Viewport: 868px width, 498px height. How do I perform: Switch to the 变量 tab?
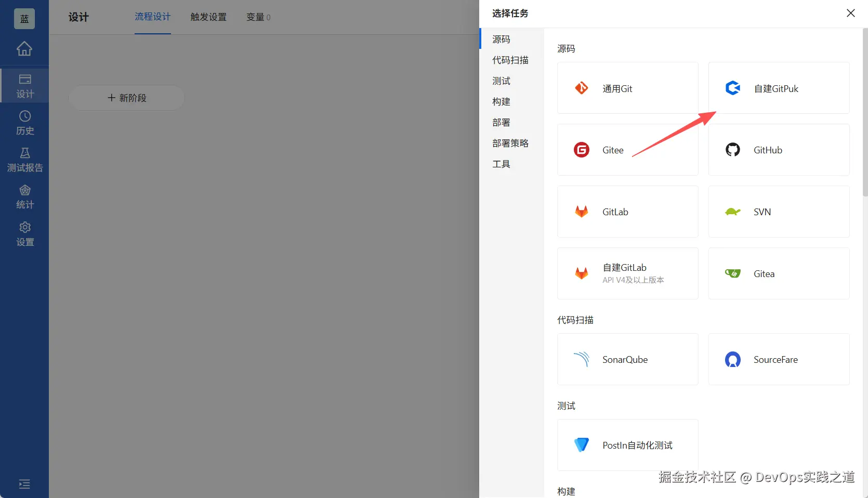click(x=258, y=17)
